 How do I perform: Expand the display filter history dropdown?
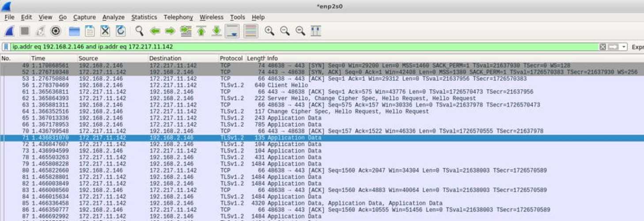pyautogui.click(x=624, y=47)
